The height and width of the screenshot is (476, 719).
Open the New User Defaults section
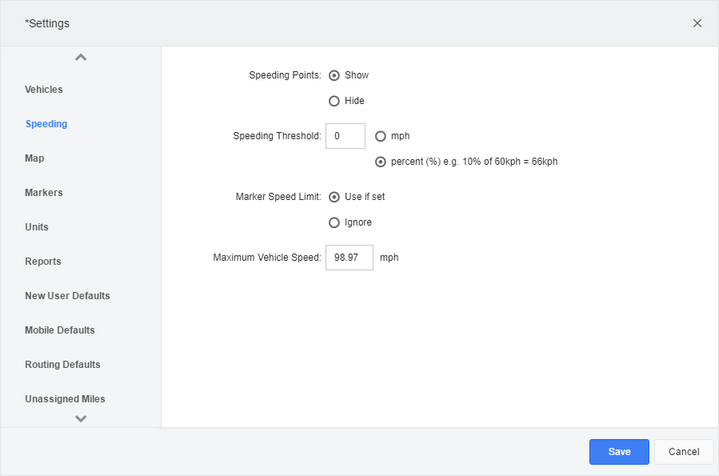pyautogui.click(x=67, y=296)
